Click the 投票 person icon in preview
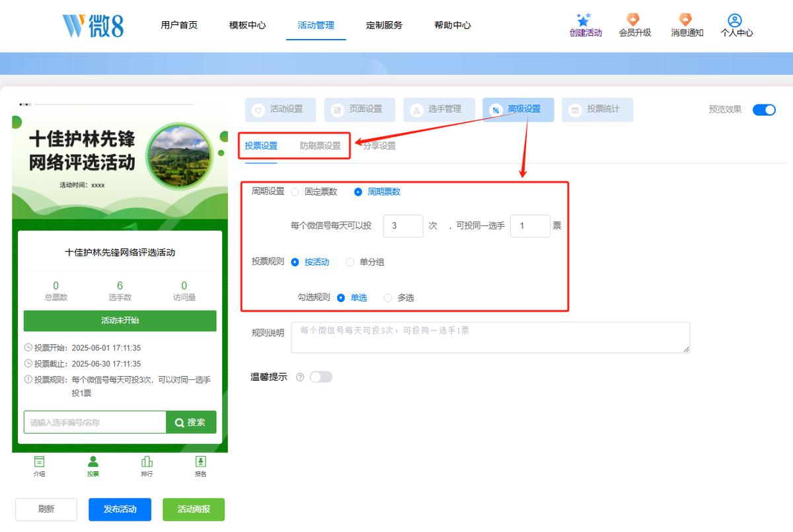 pos(93,461)
